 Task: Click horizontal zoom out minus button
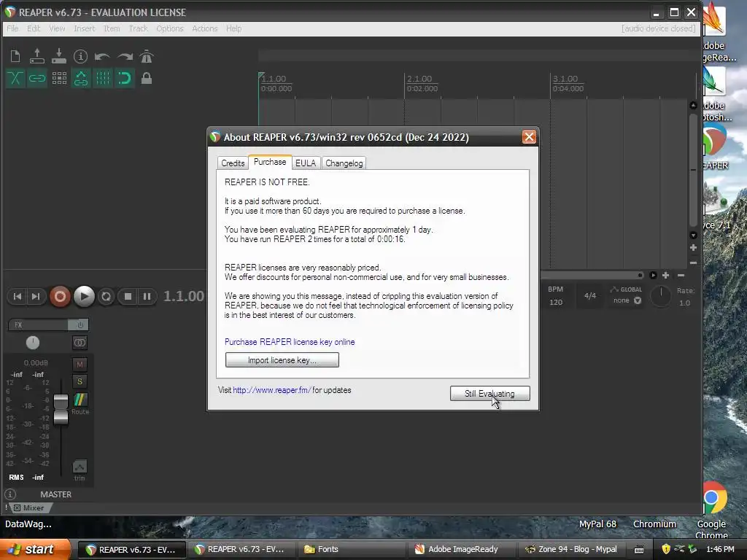pyautogui.click(x=681, y=275)
